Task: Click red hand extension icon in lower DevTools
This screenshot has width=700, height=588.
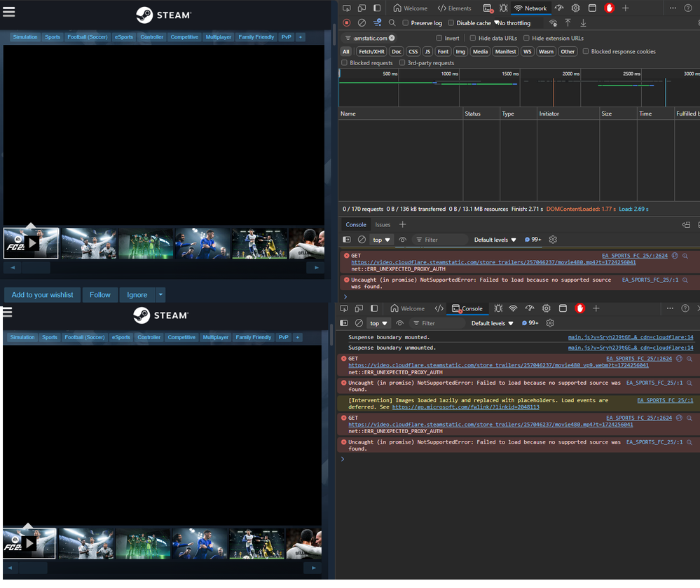Action: point(579,308)
